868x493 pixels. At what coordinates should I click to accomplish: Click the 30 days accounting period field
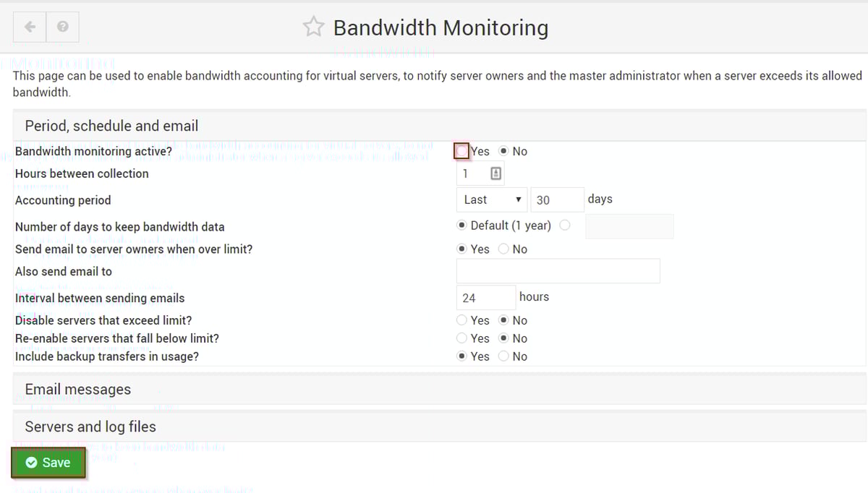click(557, 200)
